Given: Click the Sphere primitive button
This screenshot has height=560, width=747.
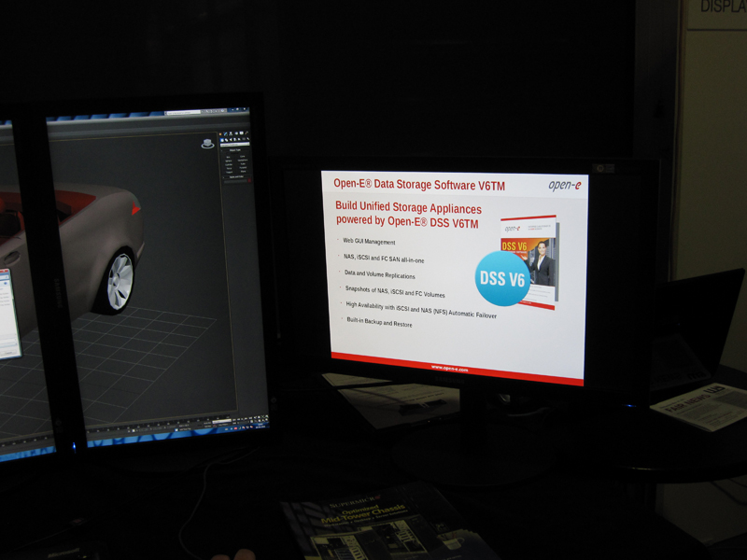Looking at the screenshot, I should [x=228, y=161].
